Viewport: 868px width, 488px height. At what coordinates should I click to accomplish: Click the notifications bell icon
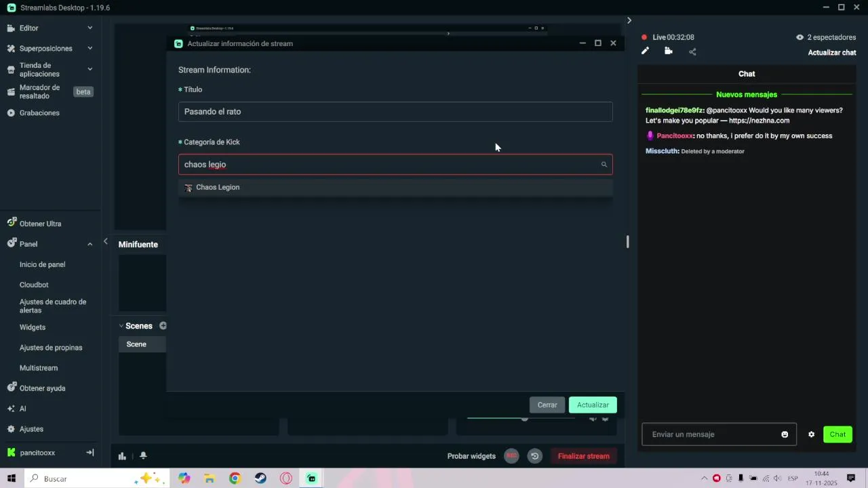tap(143, 456)
